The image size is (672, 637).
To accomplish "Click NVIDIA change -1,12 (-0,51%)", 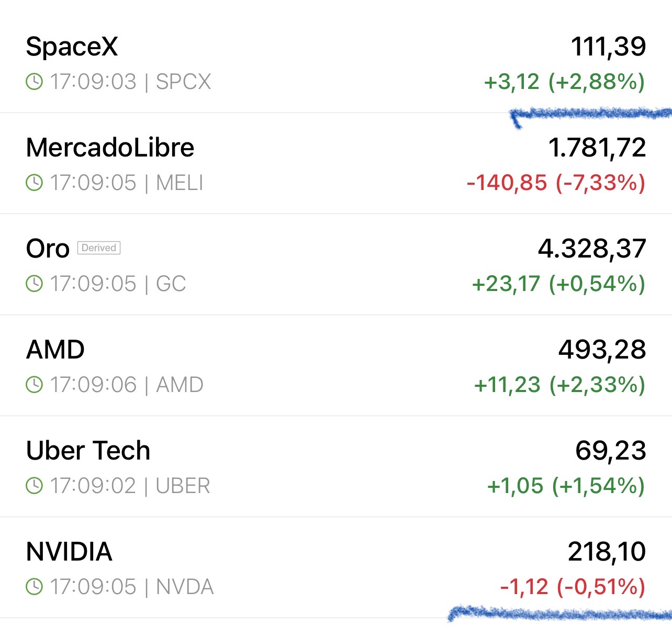I will tap(573, 587).
